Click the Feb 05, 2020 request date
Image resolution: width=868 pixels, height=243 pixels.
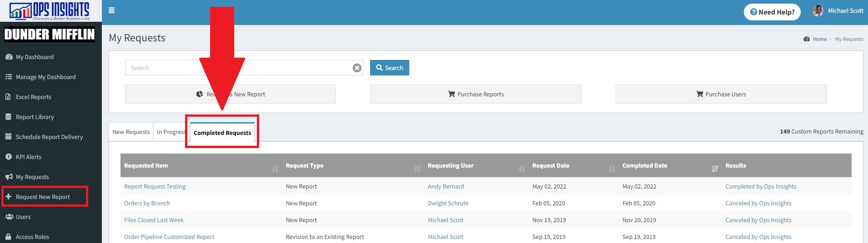coord(549,203)
